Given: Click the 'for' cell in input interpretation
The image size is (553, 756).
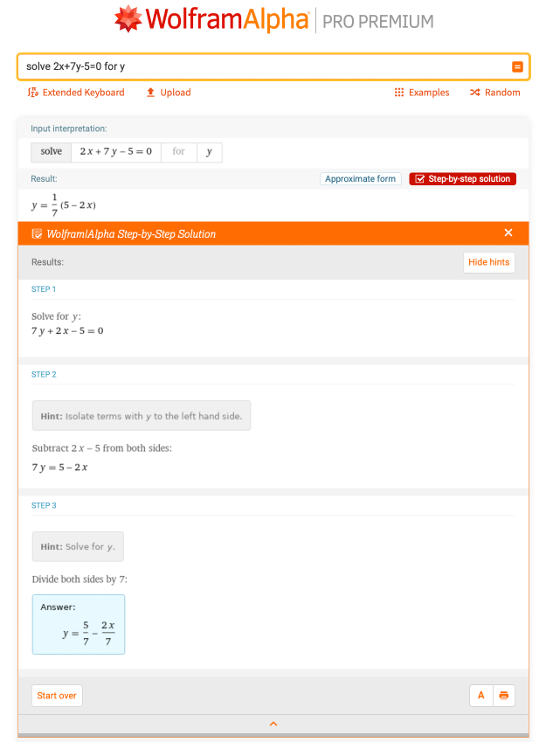Looking at the screenshot, I should point(179,152).
